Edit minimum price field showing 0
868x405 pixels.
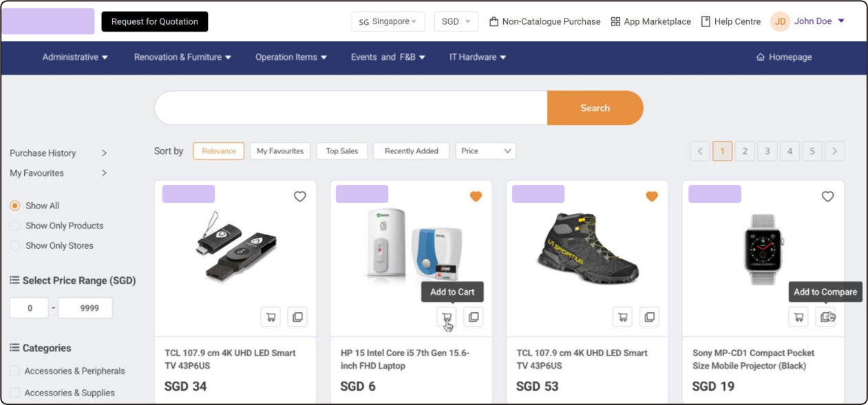(x=29, y=308)
